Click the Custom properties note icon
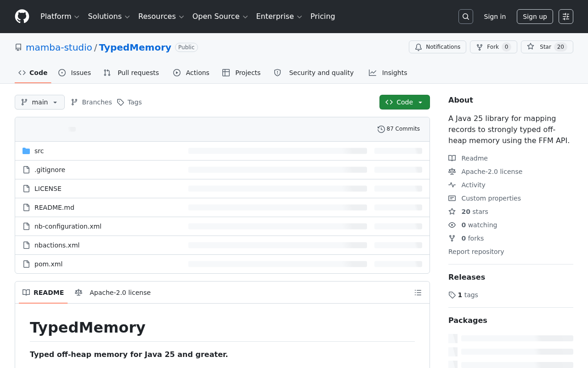588x368 pixels. [x=452, y=198]
